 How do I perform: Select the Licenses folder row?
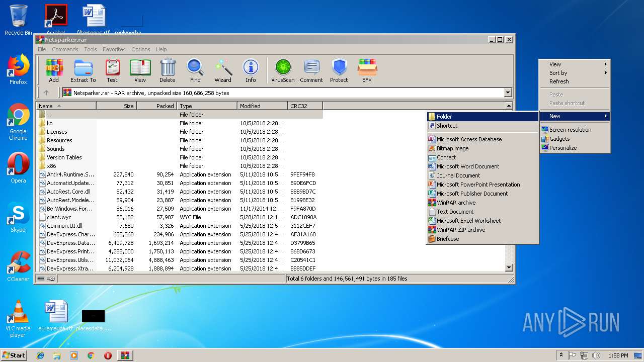pyautogui.click(x=180, y=132)
